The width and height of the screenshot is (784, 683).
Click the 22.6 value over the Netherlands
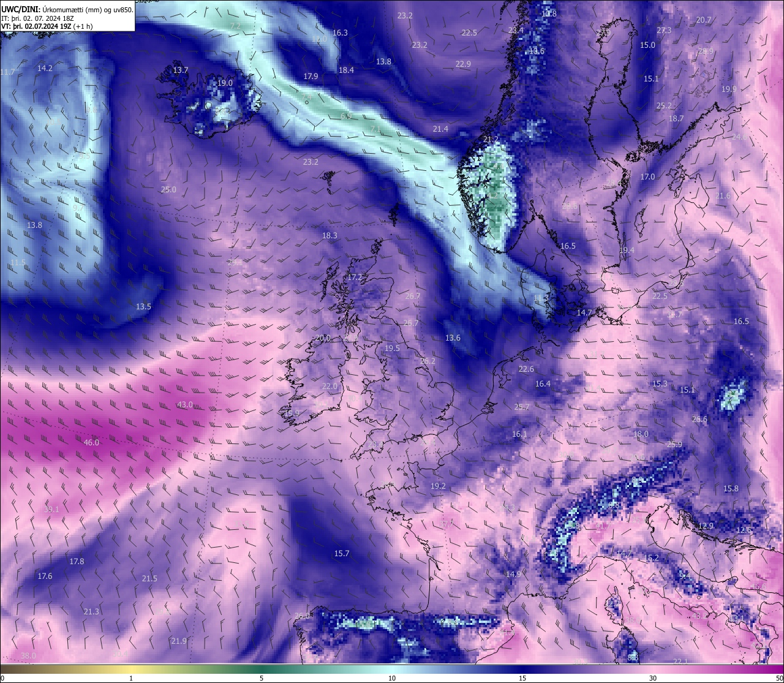point(526,369)
